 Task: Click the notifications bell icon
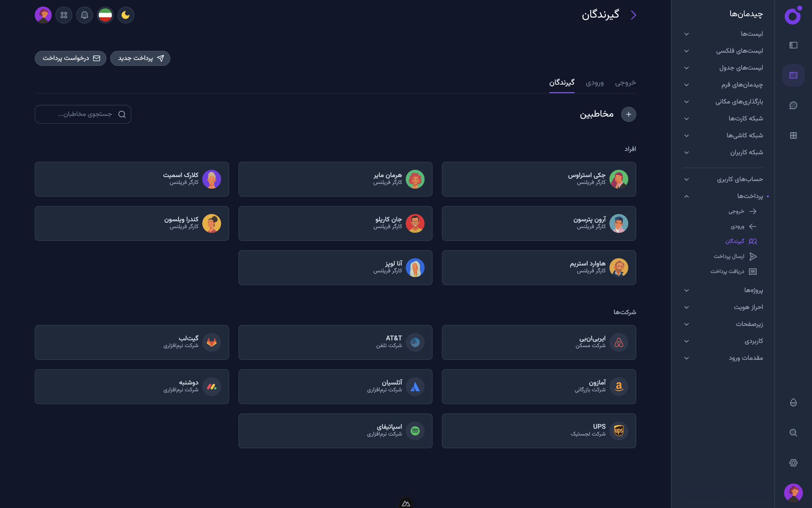84,15
